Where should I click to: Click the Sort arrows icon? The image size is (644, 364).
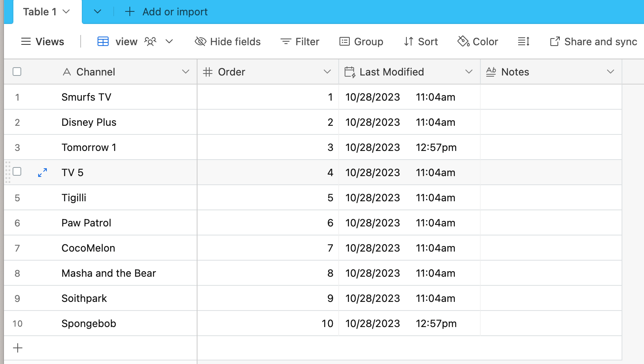pyautogui.click(x=409, y=42)
